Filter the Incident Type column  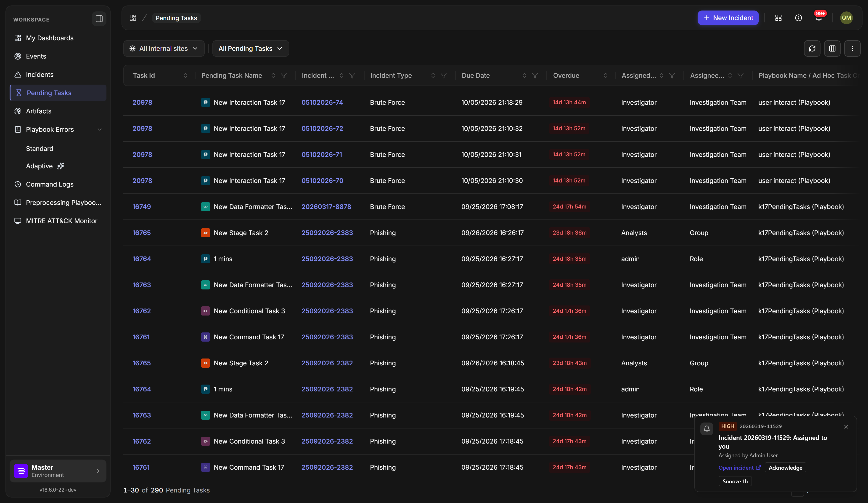coord(444,75)
